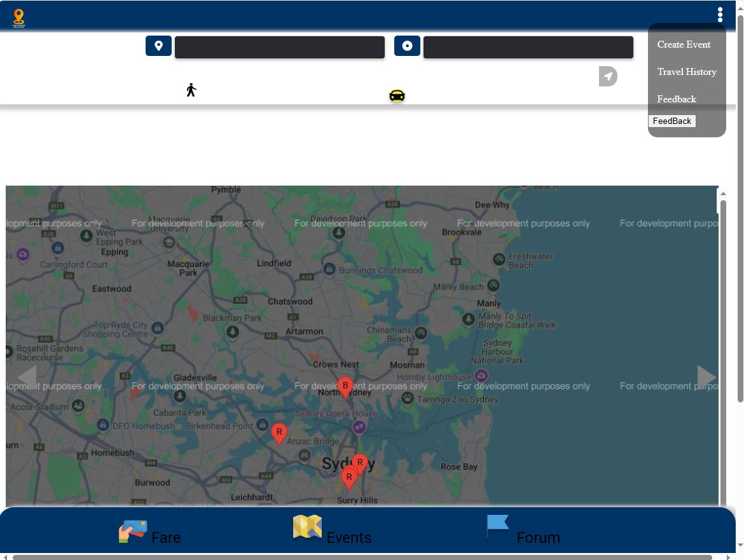Choose Create Event from menu
The height and width of the screenshot is (560, 744).
[x=684, y=44]
